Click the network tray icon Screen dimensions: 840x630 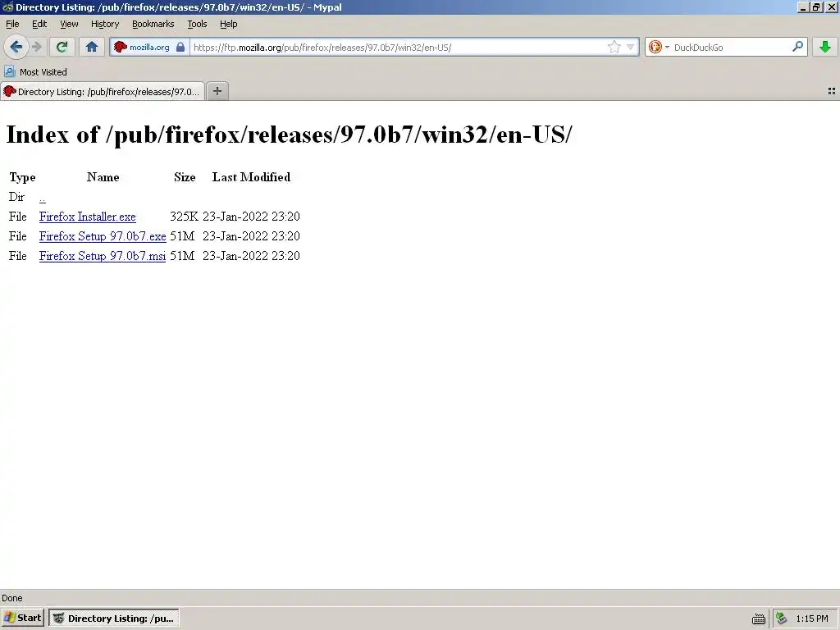781,619
